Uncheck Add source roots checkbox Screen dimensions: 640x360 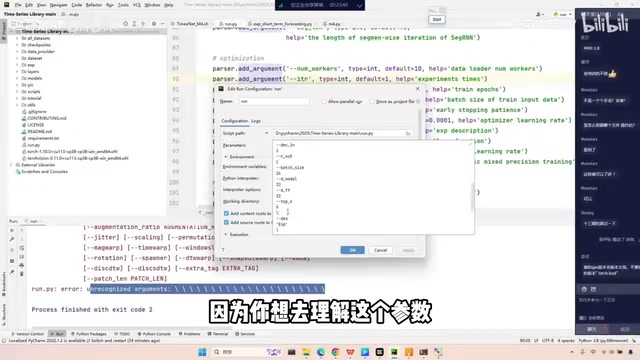click(226, 222)
